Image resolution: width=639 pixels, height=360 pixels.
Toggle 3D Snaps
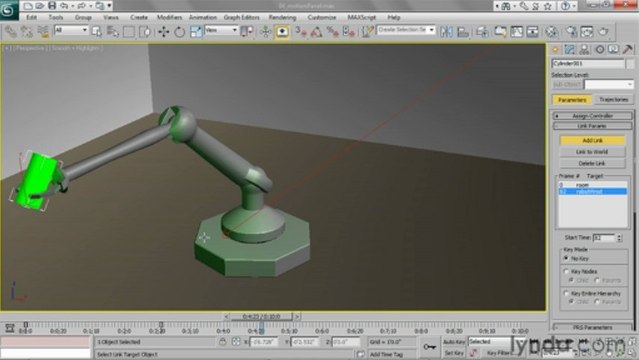tap(301, 31)
